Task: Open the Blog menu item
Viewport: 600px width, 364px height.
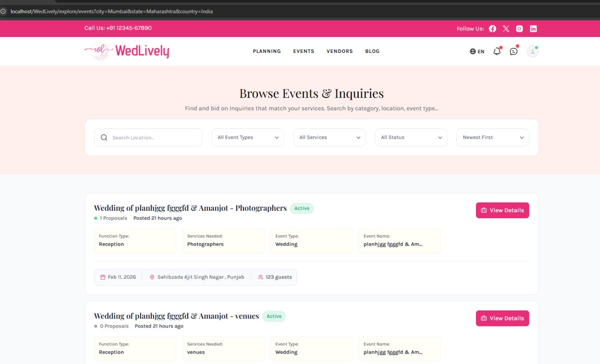Action: (x=372, y=51)
